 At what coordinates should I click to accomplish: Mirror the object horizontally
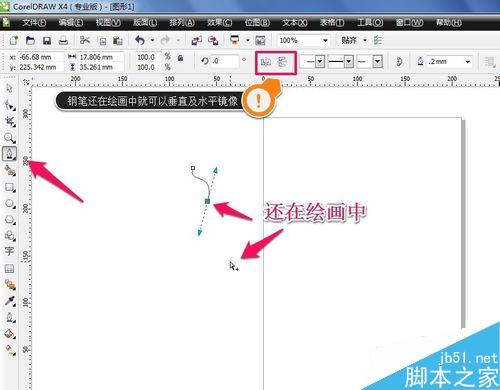(266, 62)
